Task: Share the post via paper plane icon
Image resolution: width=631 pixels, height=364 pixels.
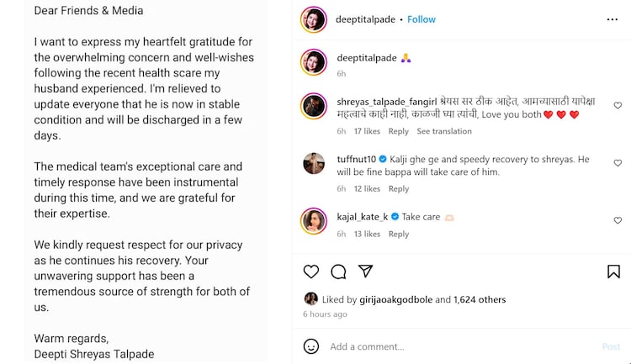Action: [x=365, y=271]
